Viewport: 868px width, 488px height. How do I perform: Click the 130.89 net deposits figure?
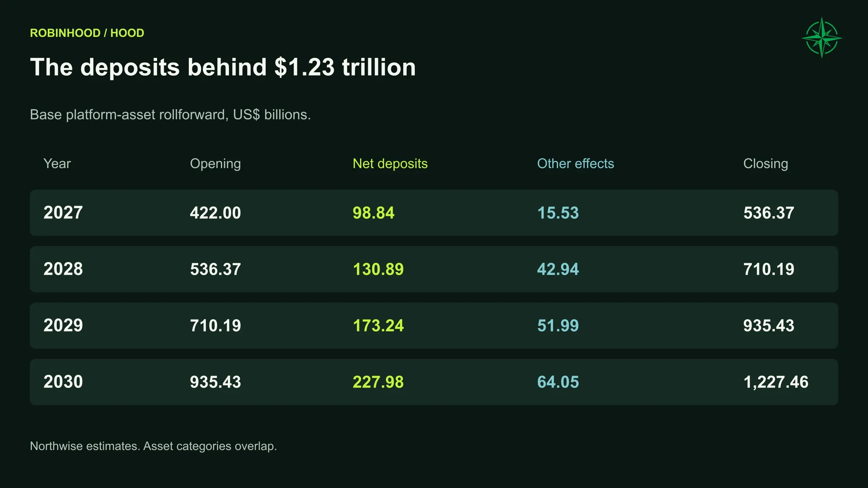[378, 269]
